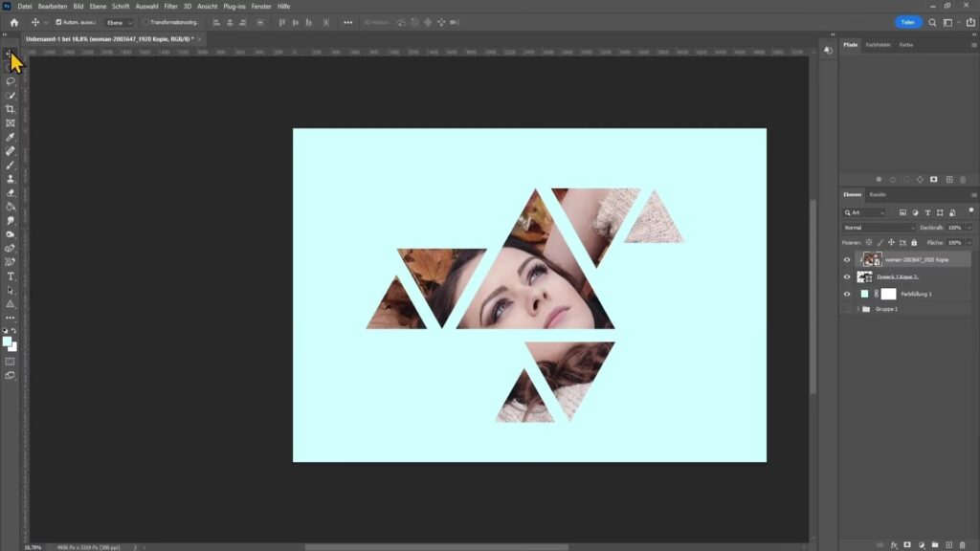The image size is (980, 551).
Task: Select the Lasso tool
Action: pos(11,81)
